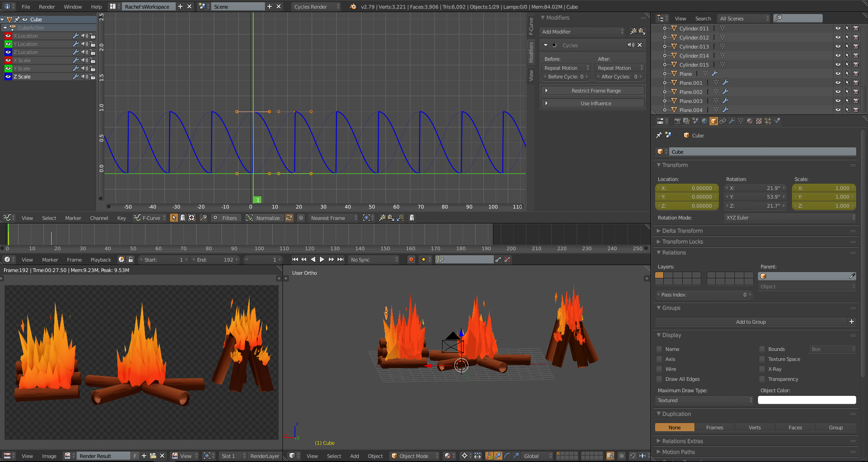Select the wrench Modifiers tab in Properties
Screen dimensions: 868x462
(733, 121)
